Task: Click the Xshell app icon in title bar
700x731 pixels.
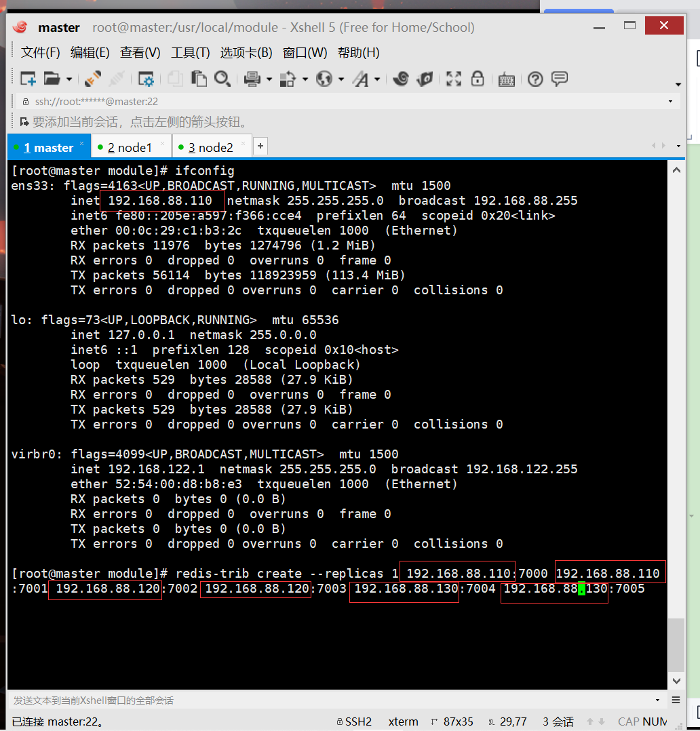Action: pyautogui.click(x=20, y=27)
